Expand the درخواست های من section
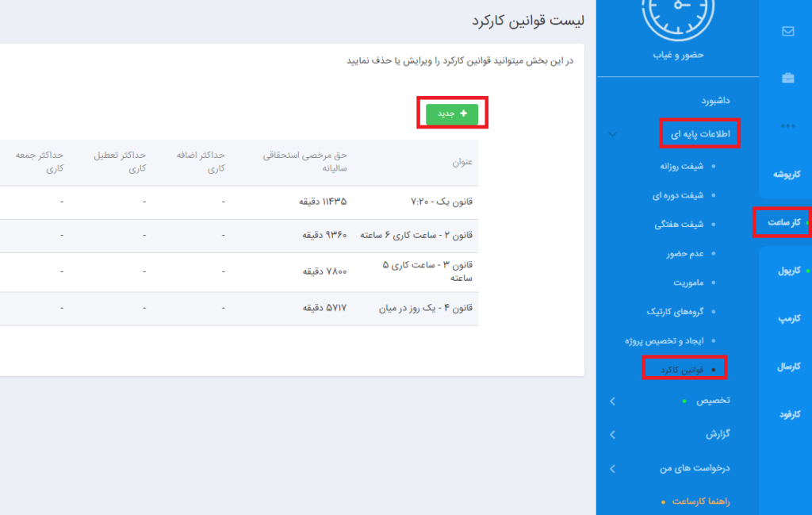This screenshot has width=812, height=515. click(612, 468)
